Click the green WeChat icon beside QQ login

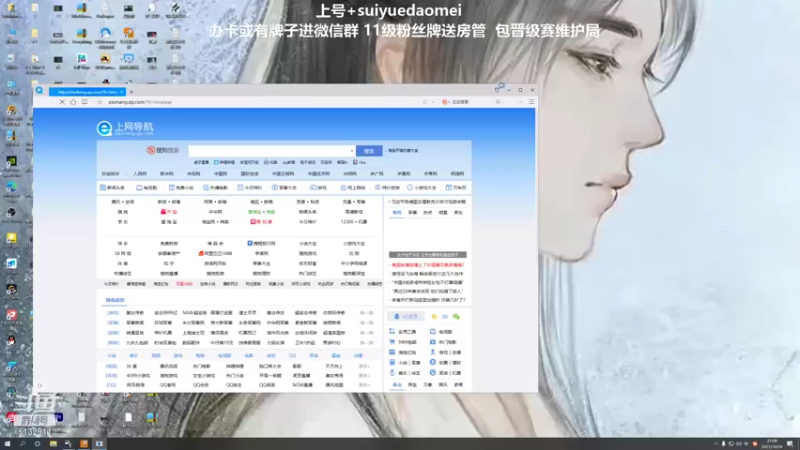tap(456, 317)
